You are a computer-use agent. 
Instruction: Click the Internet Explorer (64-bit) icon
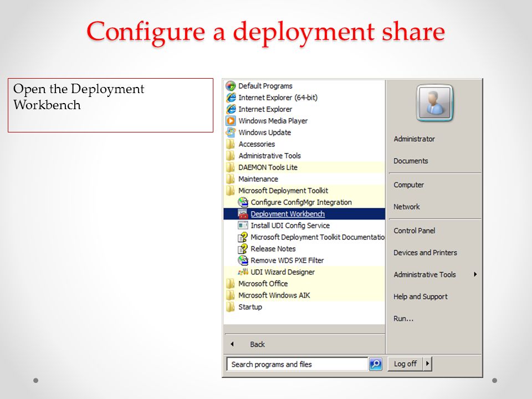231,98
